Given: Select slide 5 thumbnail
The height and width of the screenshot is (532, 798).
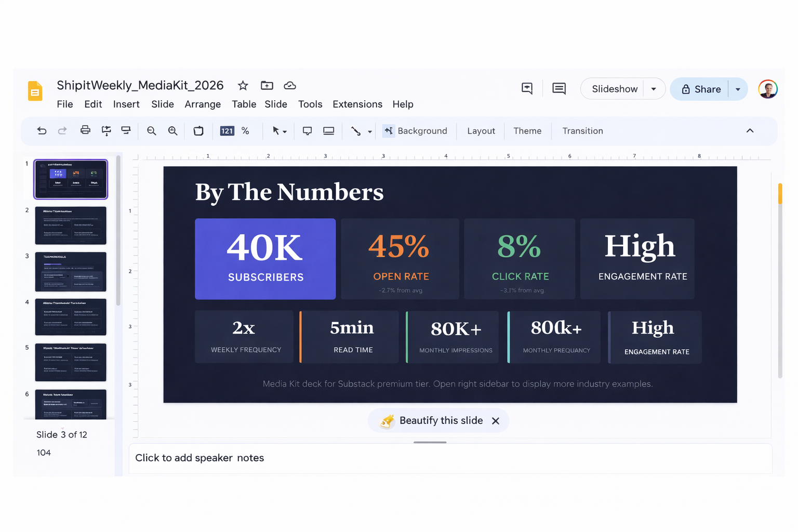Looking at the screenshot, I should pyautogui.click(x=71, y=363).
